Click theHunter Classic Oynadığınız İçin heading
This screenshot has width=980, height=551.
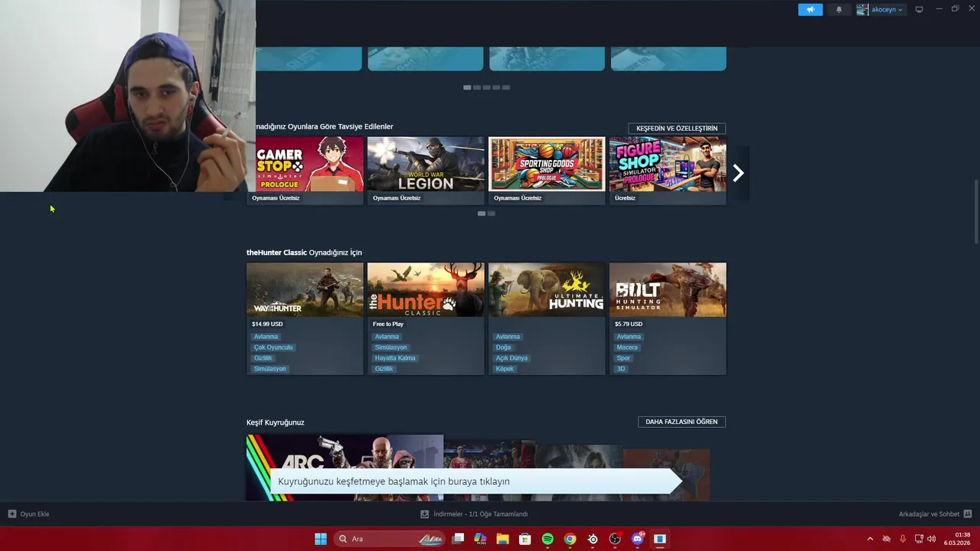pyautogui.click(x=304, y=253)
